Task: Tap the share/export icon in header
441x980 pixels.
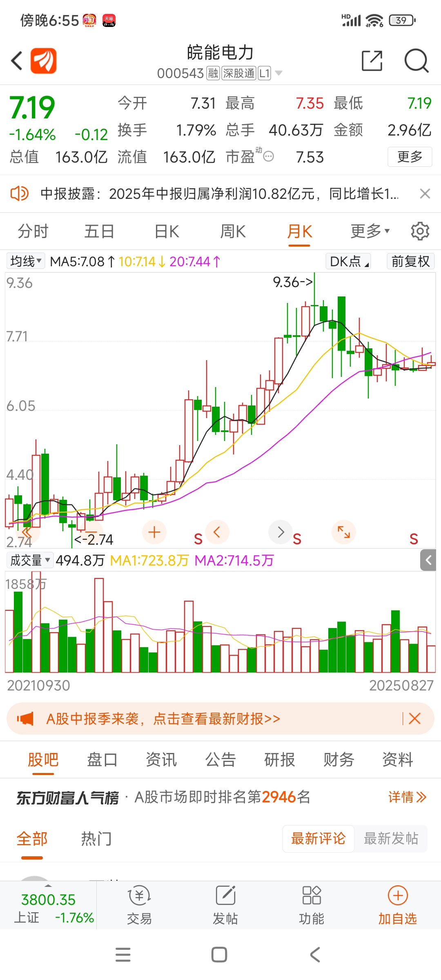Action: tap(372, 61)
